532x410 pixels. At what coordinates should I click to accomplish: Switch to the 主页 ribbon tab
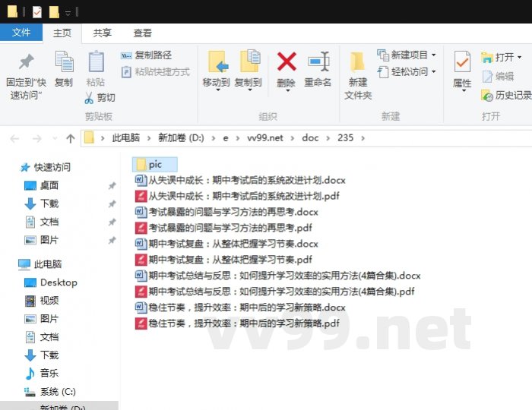[62, 33]
